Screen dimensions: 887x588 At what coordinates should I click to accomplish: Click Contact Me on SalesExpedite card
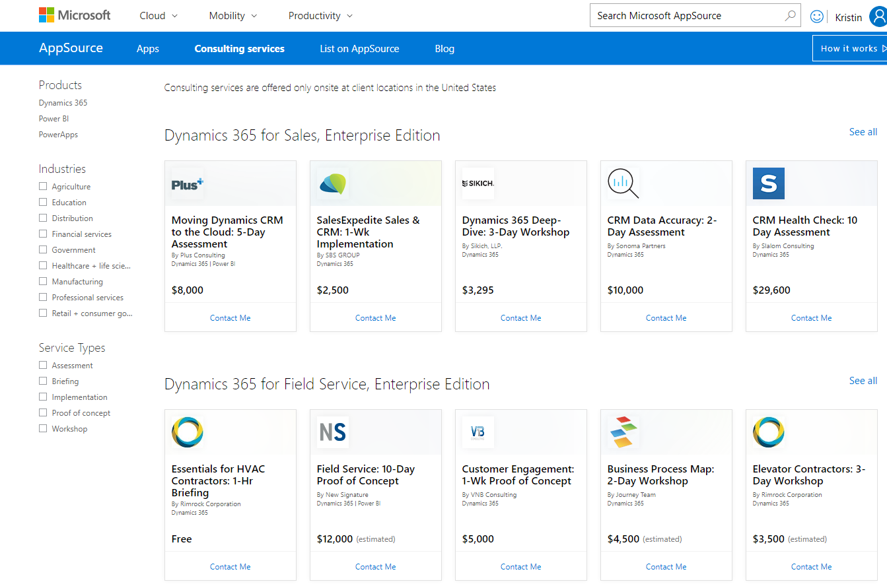[376, 318]
